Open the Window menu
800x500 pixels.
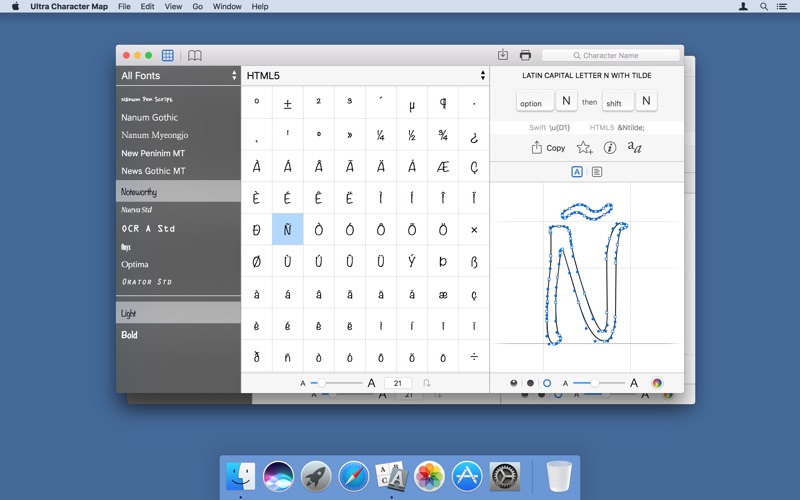click(x=227, y=6)
